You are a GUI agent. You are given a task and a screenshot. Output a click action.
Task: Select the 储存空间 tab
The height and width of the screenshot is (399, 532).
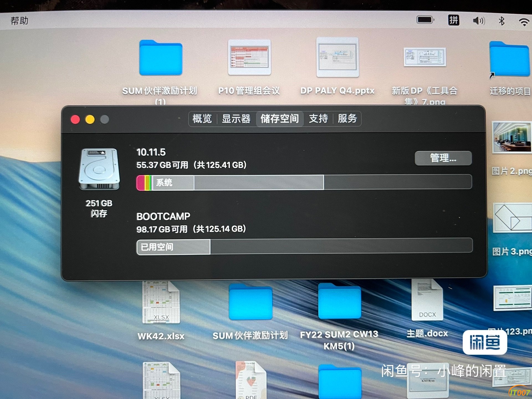tap(280, 119)
